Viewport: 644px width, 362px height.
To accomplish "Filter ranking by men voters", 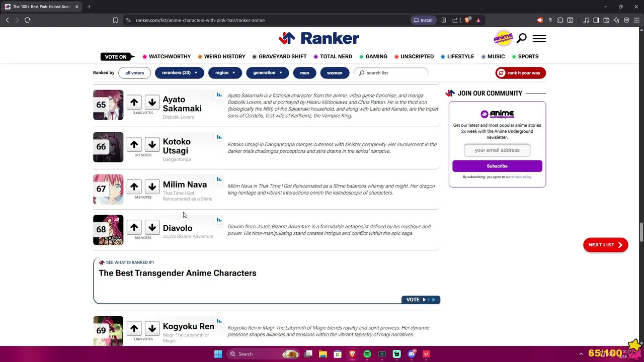I will tap(304, 73).
